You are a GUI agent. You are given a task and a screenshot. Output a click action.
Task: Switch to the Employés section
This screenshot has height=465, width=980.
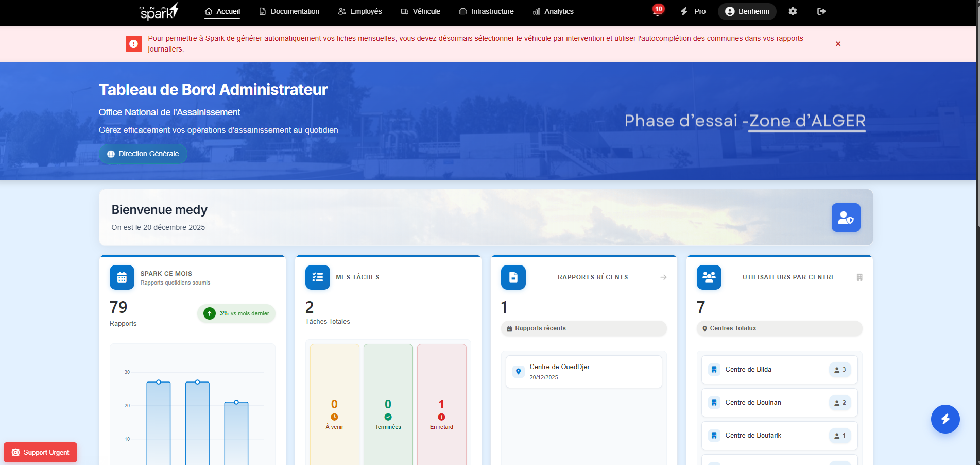360,11
